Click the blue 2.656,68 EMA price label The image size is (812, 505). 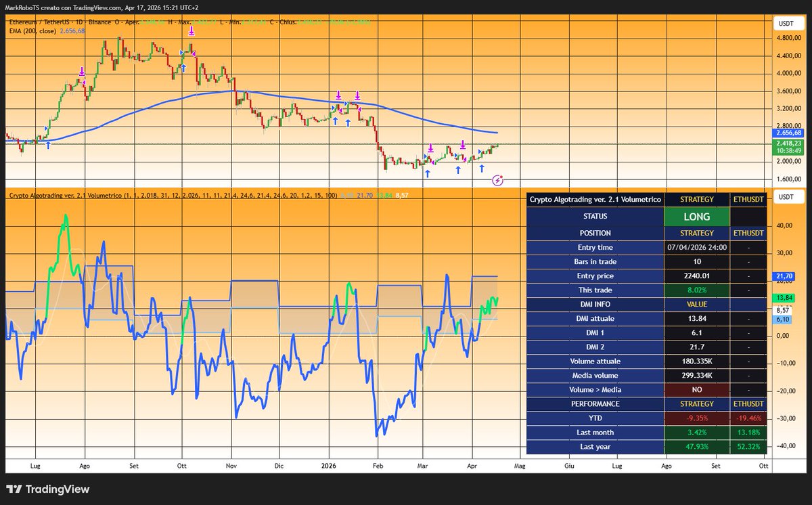pyautogui.click(x=788, y=133)
